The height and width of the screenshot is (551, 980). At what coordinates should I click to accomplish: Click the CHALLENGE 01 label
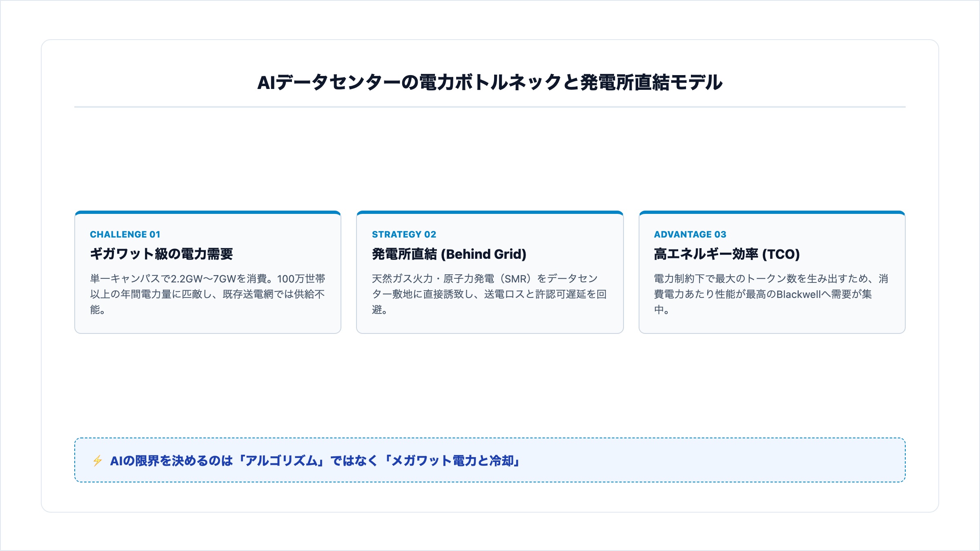(125, 234)
